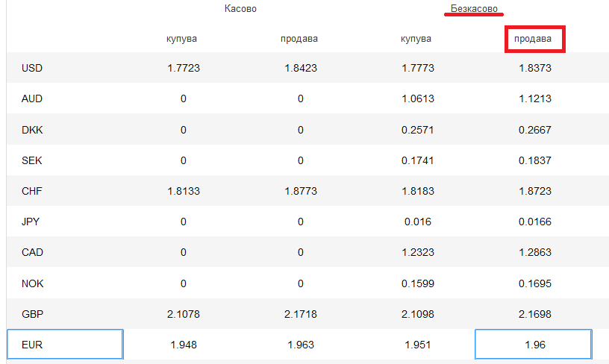The height and width of the screenshot is (364, 609).
Task: Select the red-boxed продава column header
Action: pos(534,39)
